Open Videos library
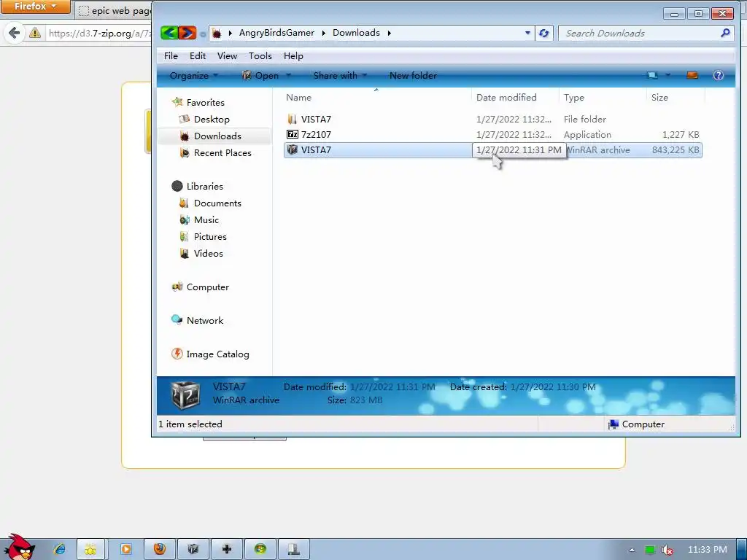The height and width of the screenshot is (560, 747). (208, 253)
